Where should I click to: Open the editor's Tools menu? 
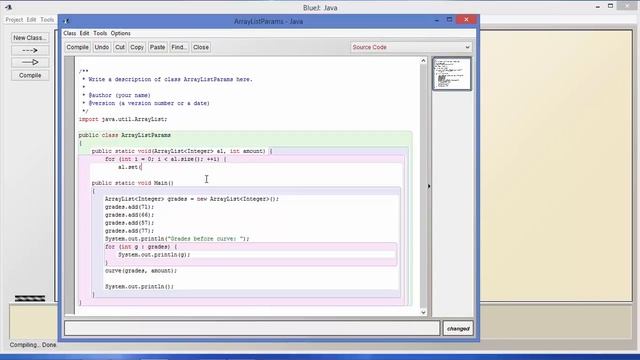pyautogui.click(x=100, y=33)
